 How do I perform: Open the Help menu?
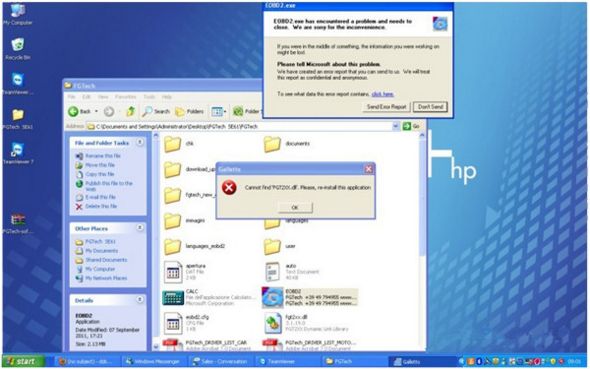tap(167, 97)
